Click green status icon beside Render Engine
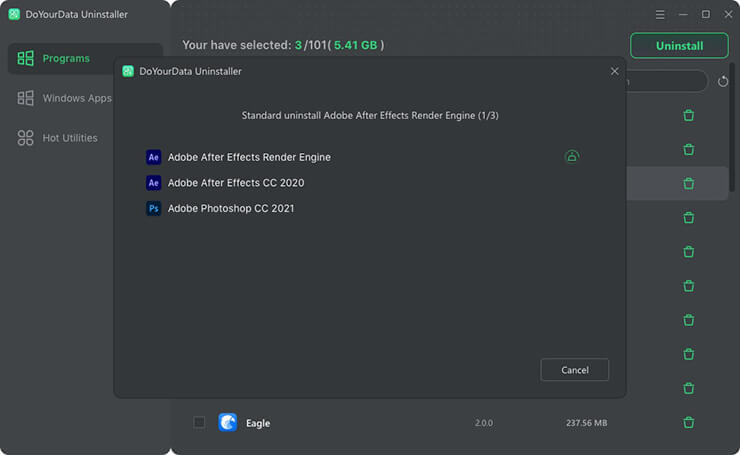The image size is (740, 455). (x=571, y=156)
